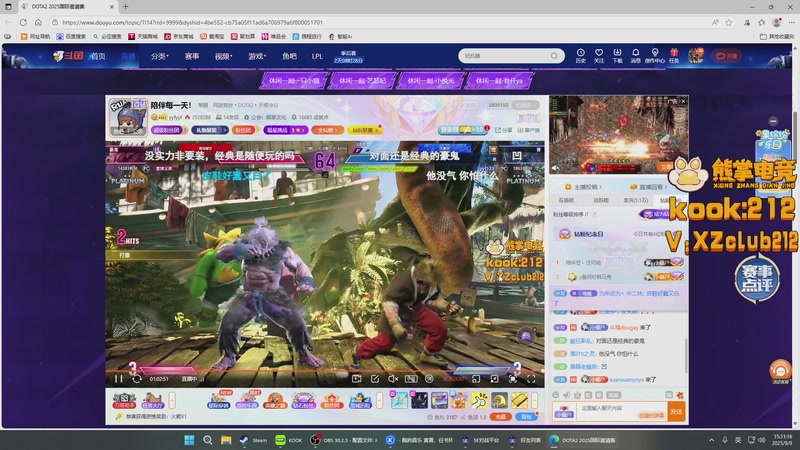
Task: Select the golden helmet gift icon
Action: (499, 401)
